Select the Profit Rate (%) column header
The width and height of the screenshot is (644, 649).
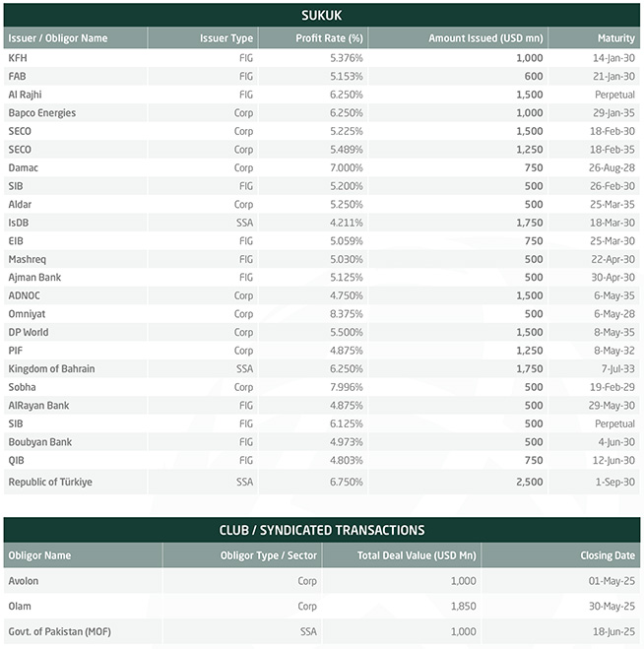click(x=313, y=38)
